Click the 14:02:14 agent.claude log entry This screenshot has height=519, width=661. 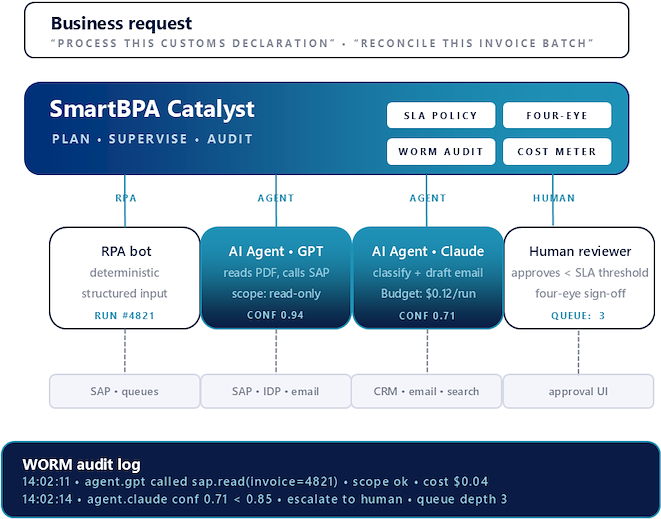point(264,499)
